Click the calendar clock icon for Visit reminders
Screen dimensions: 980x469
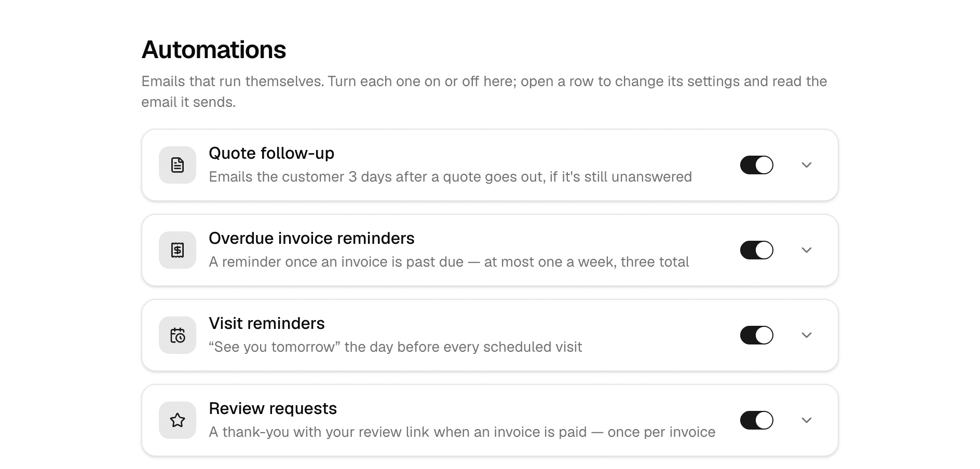coord(178,335)
